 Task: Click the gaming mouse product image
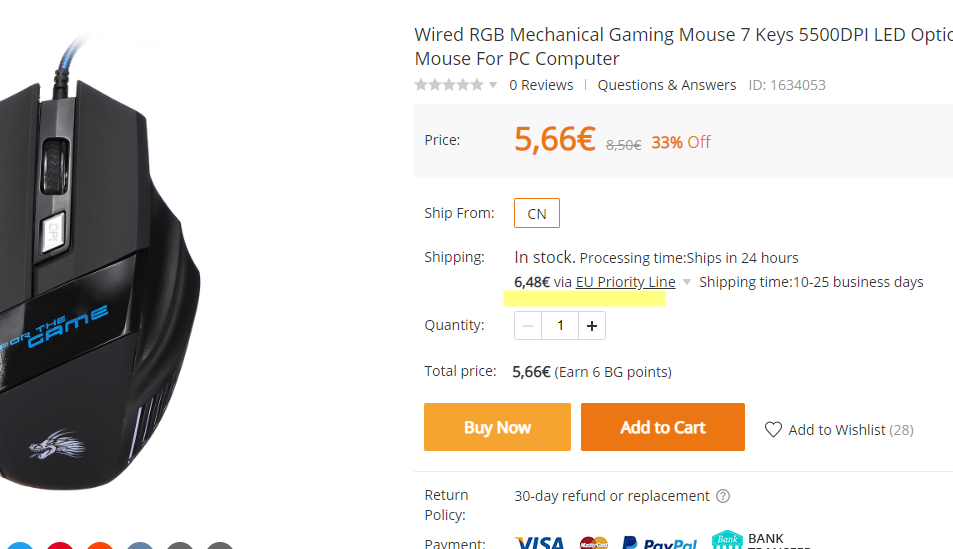[x=100, y=270]
